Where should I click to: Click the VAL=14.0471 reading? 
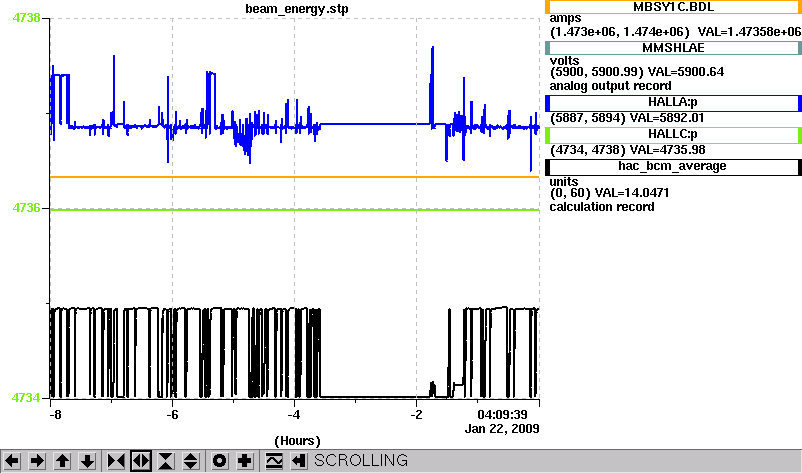pyautogui.click(x=632, y=193)
